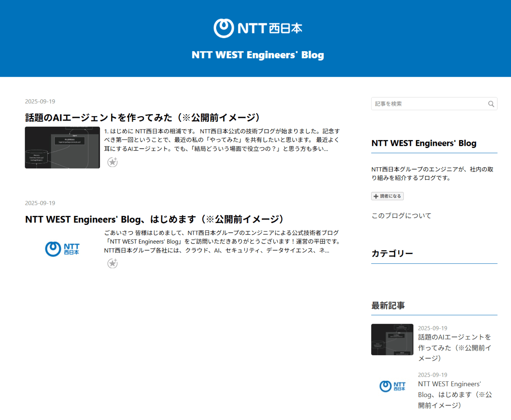Open the AI diagram thumbnail under 最新記事
Screen dimensions: 511x420
[x=392, y=339]
